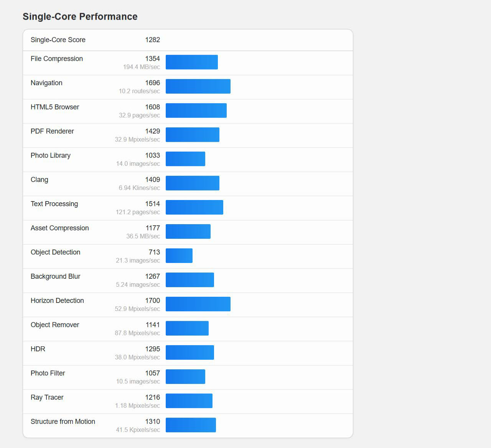
Task: Select the Photo Library label
Action: pyautogui.click(x=51, y=155)
